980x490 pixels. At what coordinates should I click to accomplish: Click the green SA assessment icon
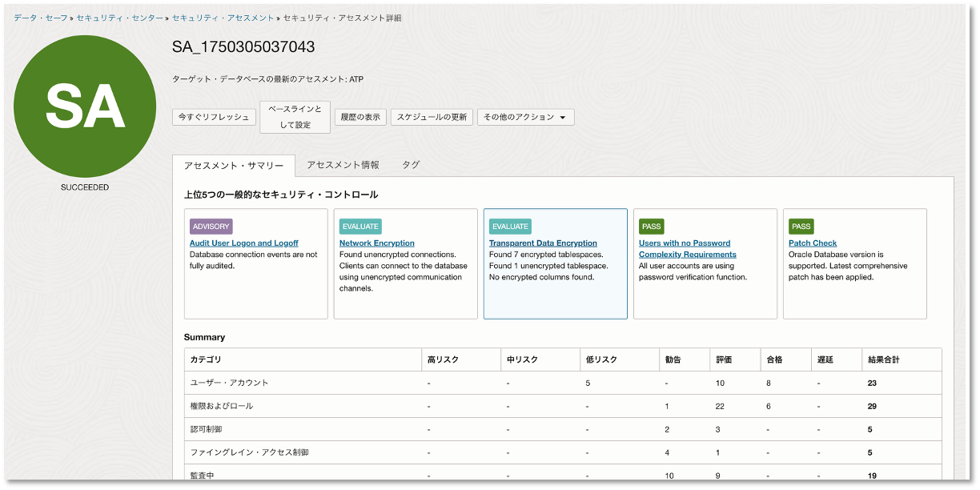[85, 106]
